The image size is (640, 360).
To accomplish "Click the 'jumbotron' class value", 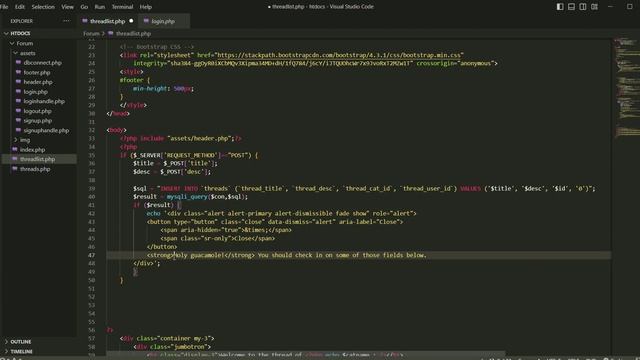I will tap(191, 347).
